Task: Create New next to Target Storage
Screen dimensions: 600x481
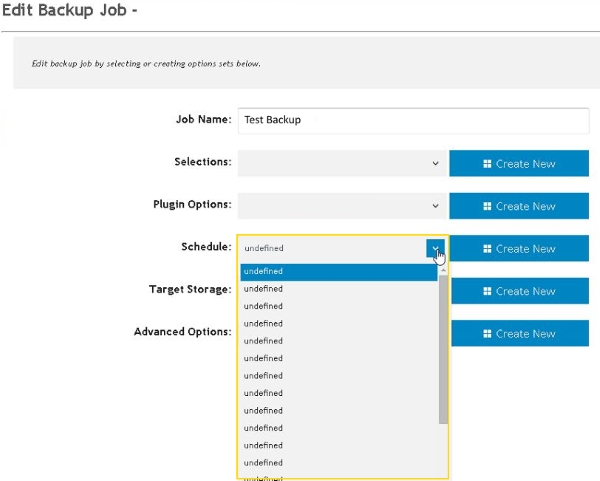Action: coord(520,291)
